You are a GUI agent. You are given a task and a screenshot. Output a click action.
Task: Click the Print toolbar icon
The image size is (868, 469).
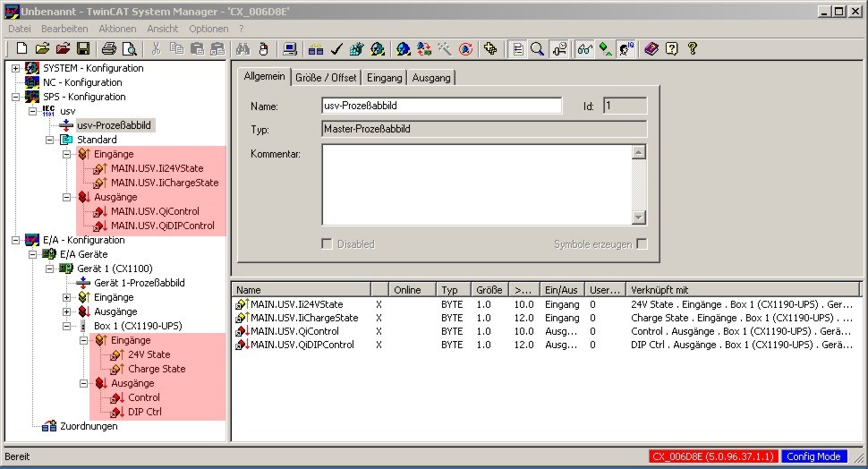(109, 48)
